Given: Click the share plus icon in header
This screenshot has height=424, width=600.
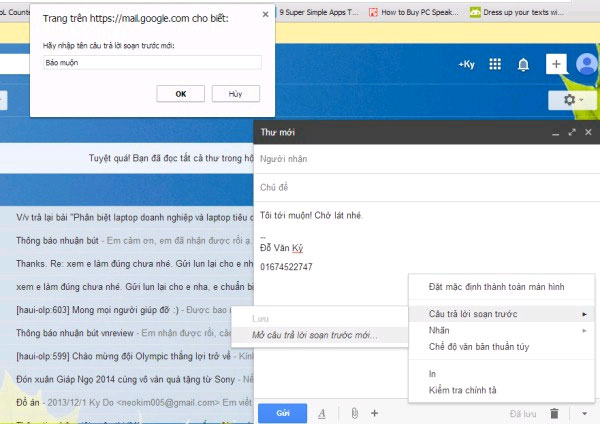Looking at the screenshot, I should (556, 64).
